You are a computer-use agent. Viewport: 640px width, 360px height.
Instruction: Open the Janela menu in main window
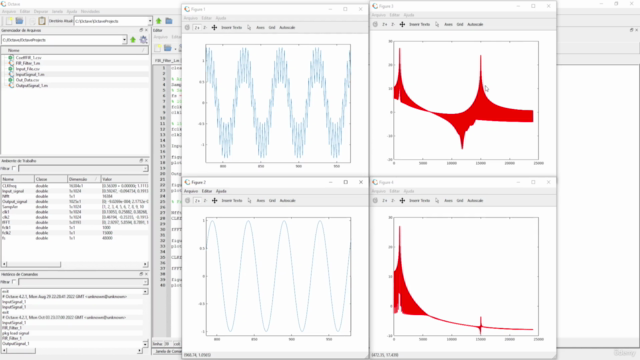(x=57, y=11)
